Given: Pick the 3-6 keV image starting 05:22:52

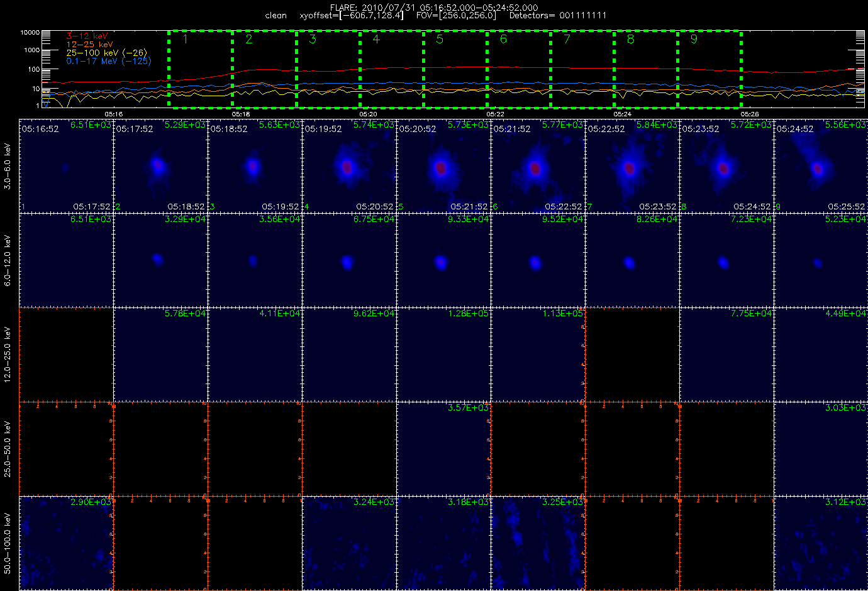Looking at the screenshot, I should point(633,166).
